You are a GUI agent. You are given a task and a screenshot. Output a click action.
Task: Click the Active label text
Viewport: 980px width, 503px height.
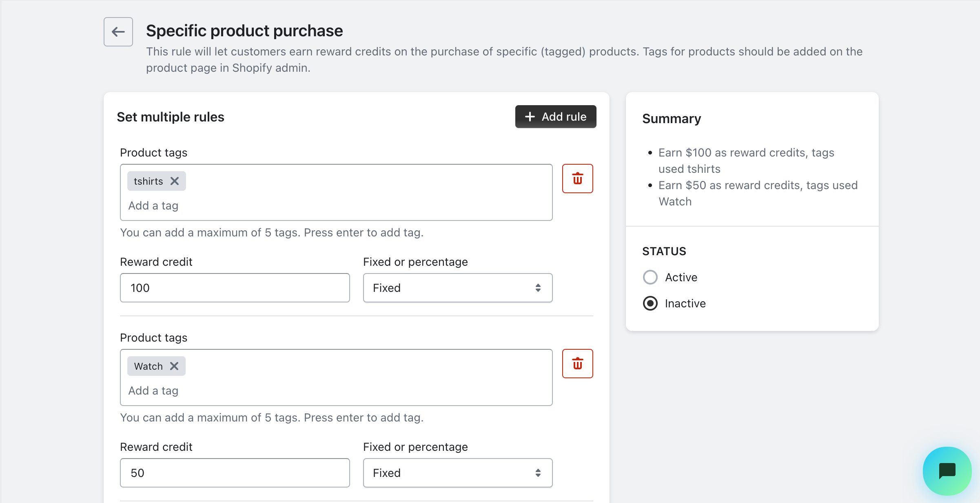(x=681, y=277)
